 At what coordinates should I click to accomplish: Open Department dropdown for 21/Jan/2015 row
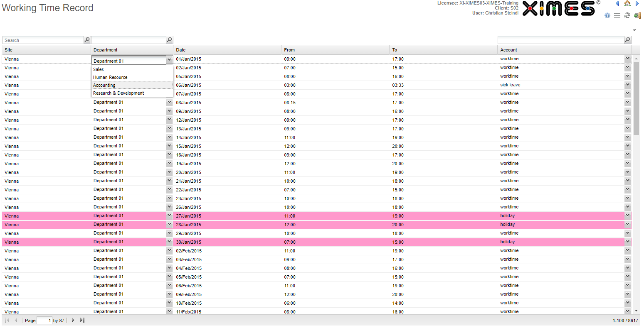(x=169, y=181)
